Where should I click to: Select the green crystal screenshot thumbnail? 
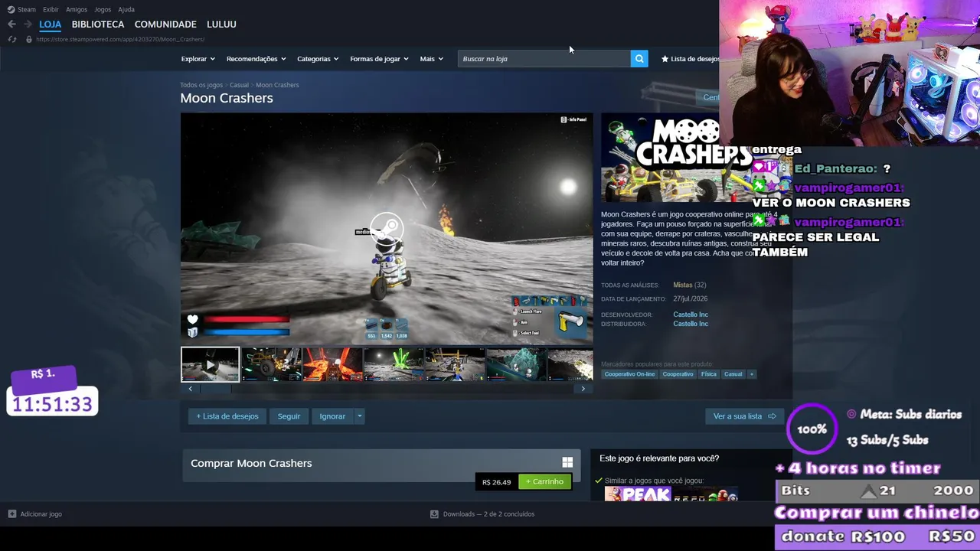(x=394, y=364)
